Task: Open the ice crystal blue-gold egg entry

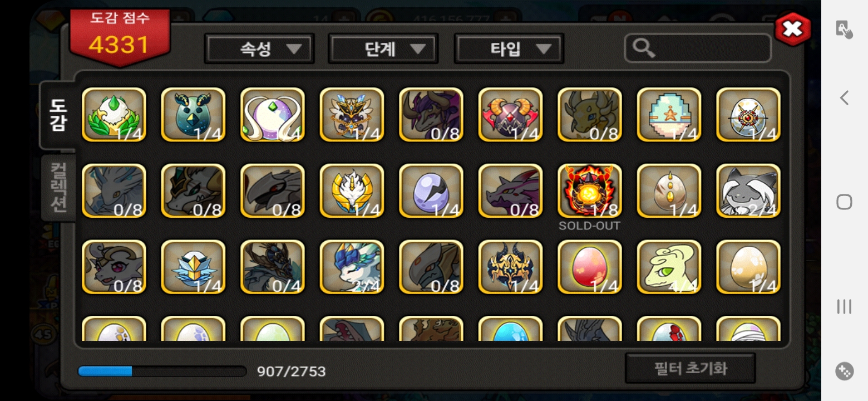Action: (193, 267)
